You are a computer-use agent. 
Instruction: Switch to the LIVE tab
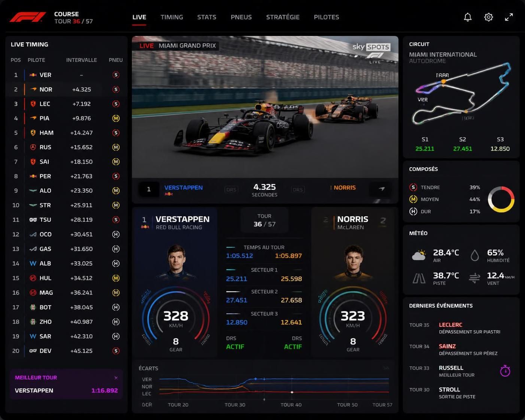139,17
